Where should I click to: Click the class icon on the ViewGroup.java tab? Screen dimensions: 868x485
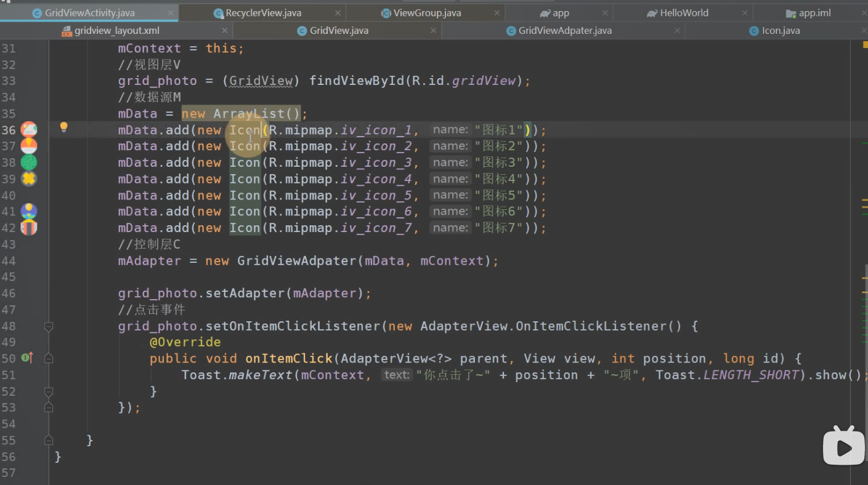[386, 13]
